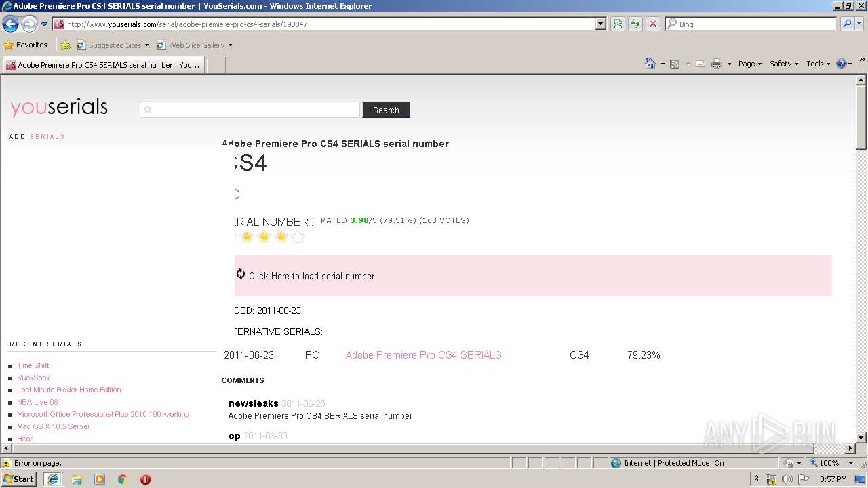The height and width of the screenshot is (488, 868).
Task: Rate with the fifth empty star
Action: point(298,237)
